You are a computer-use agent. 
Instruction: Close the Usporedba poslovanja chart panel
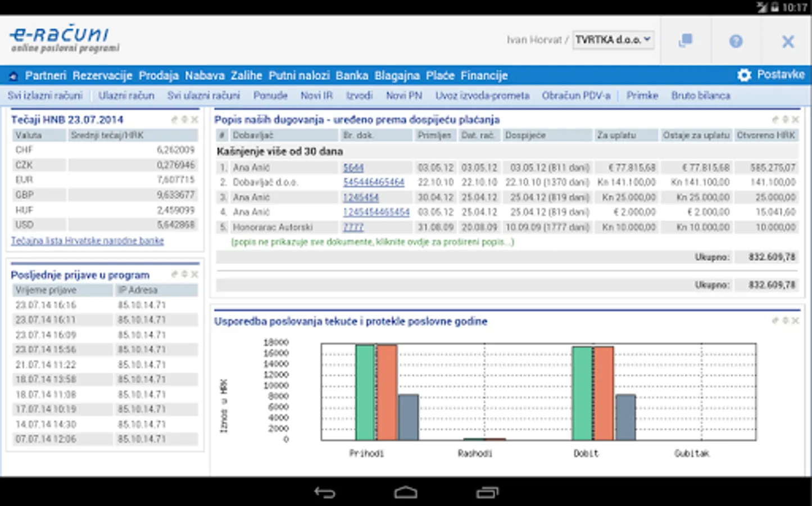tap(795, 321)
